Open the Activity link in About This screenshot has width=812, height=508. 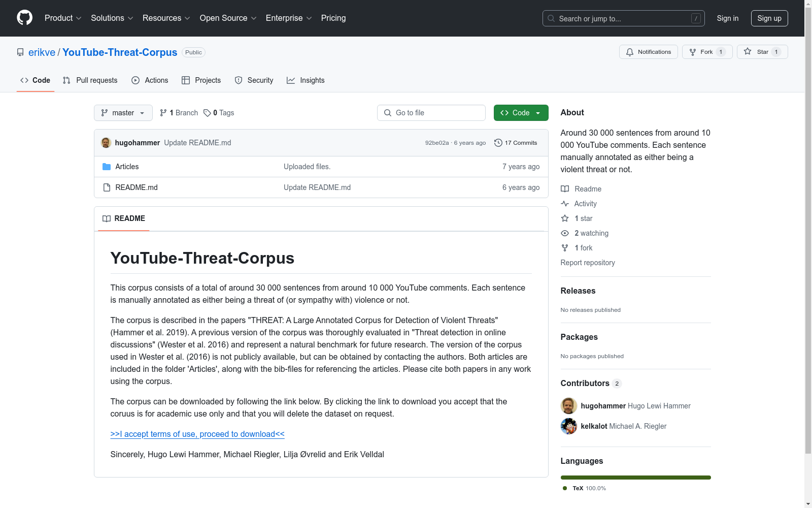[x=579, y=204]
